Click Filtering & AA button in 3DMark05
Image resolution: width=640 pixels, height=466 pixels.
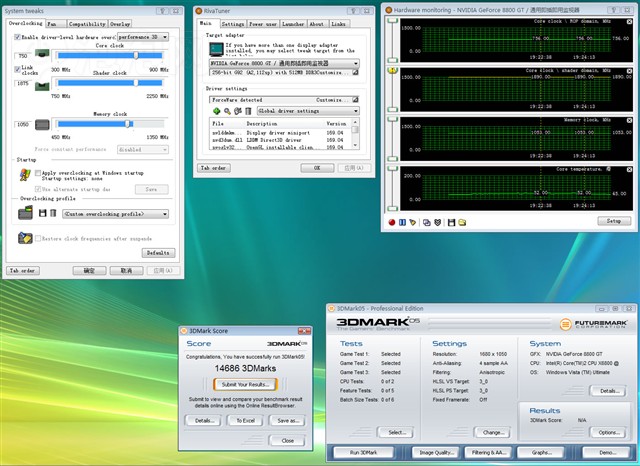pos(488,452)
